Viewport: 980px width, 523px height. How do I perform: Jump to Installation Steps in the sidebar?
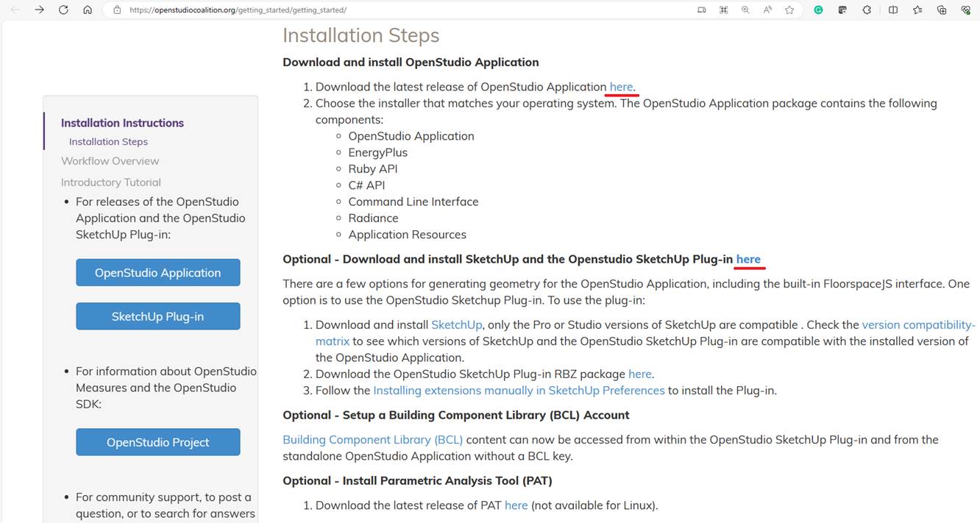[x=108, y=142]
